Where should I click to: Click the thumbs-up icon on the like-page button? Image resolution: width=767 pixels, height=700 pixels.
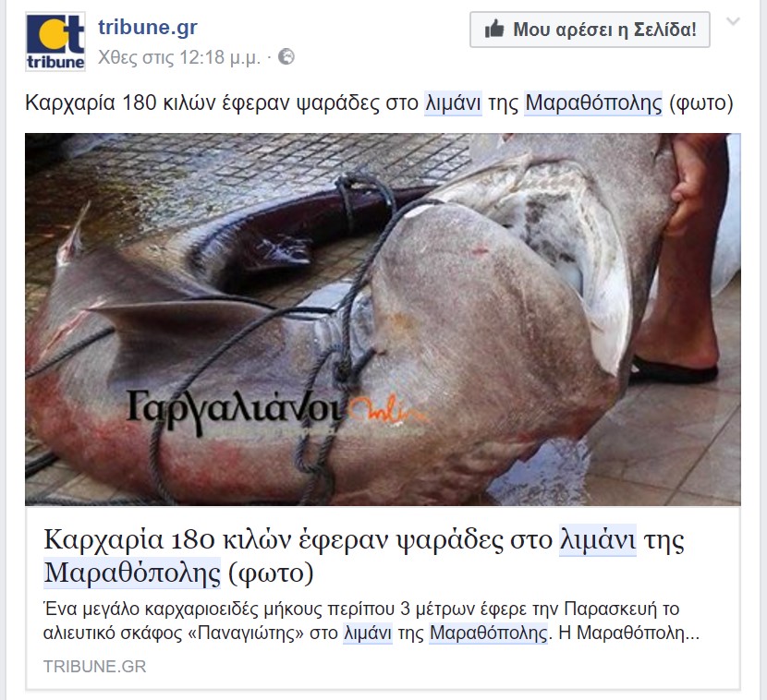coord(494,30)
